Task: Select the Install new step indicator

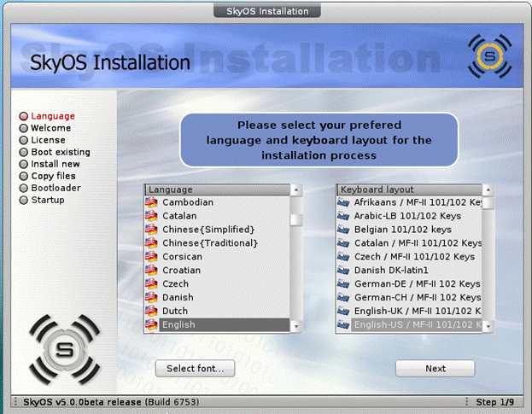Action: pyautogui.click(x=23, y=164)
